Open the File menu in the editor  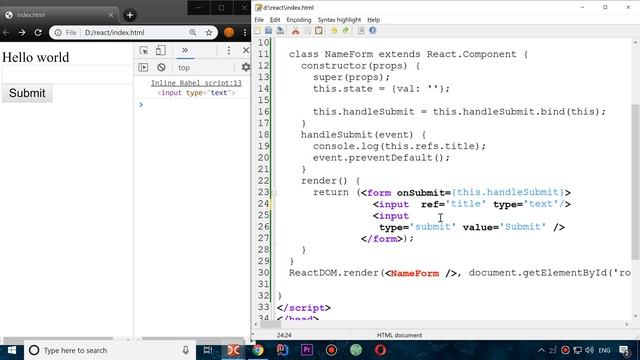click(x=259, y=20)
